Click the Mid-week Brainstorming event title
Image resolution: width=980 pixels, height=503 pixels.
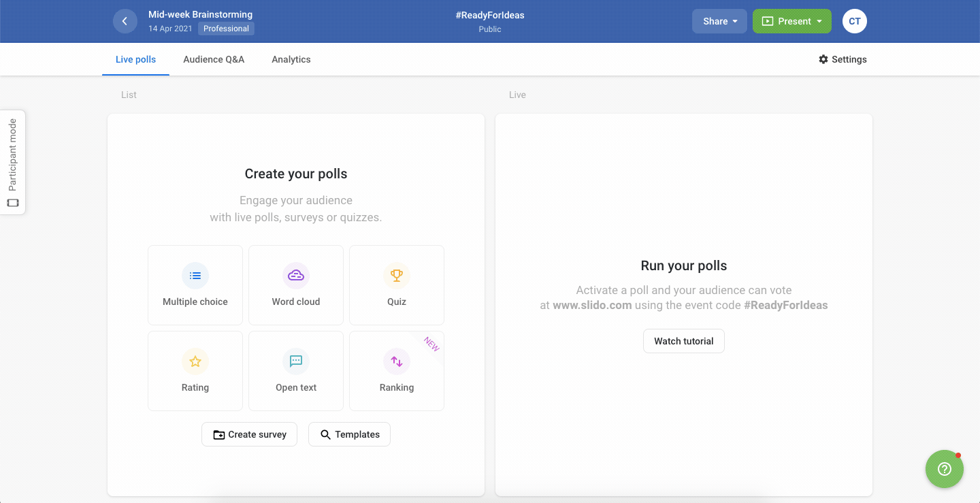[x=201, y=14]
